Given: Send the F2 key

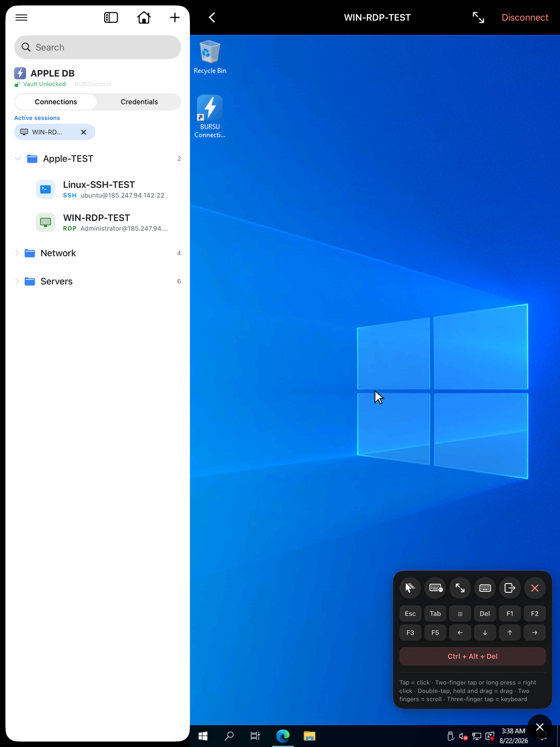Looking at the screenshot, I should click(x=535, y=613).
